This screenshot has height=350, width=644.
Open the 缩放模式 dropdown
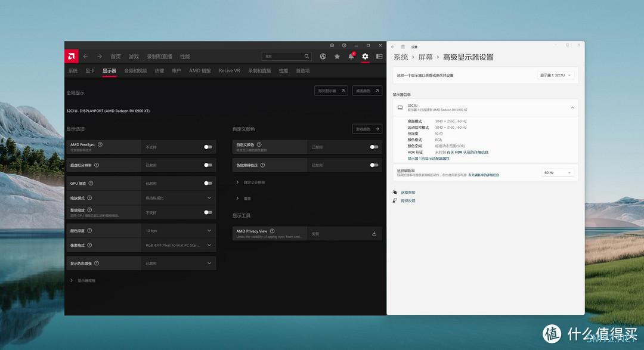[179, 198]
